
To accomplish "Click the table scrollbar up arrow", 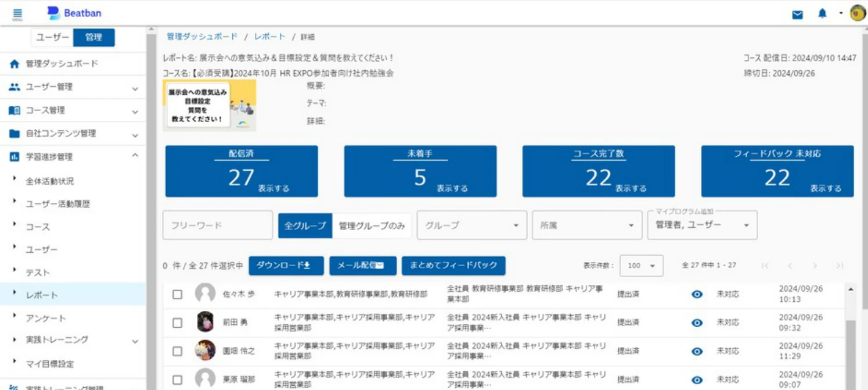I will click(x=851, y=289).
